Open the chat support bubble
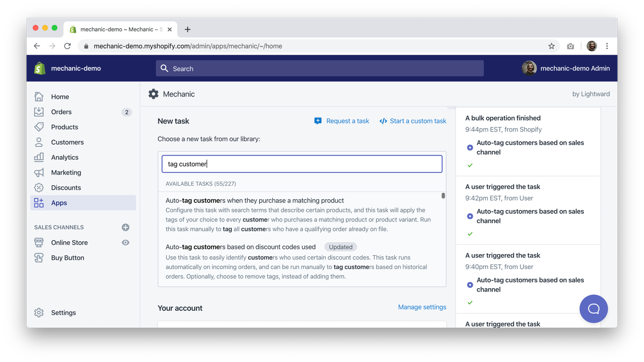This screenshot has height=362, width=644. coord(594,309)
